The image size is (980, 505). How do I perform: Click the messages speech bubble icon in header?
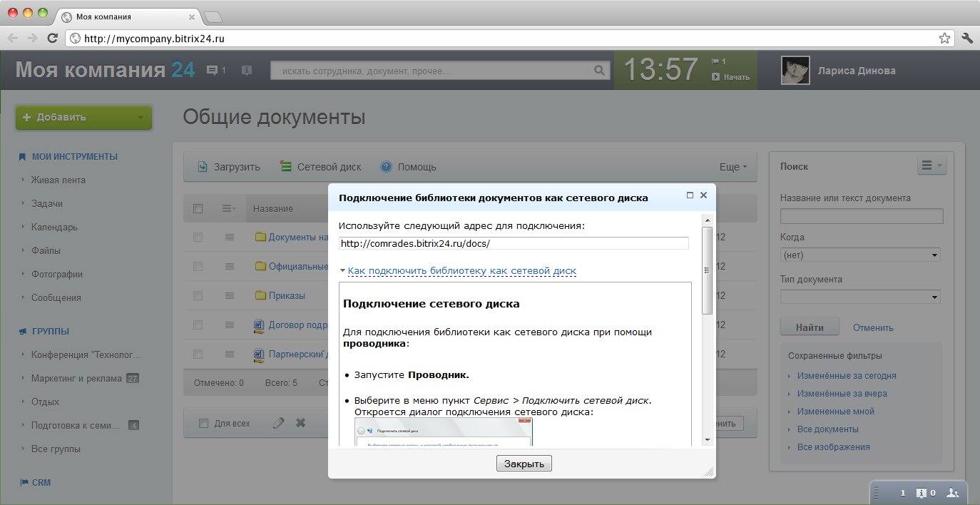click(212, 71)
